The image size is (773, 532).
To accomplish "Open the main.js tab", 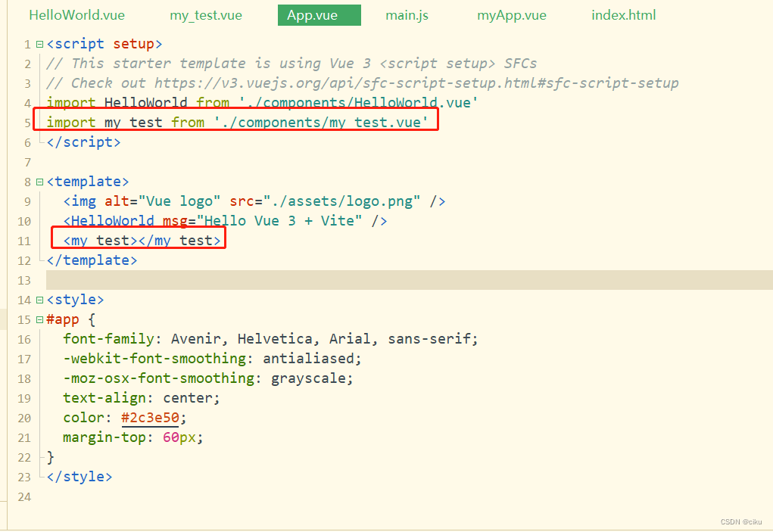I will [407, 15].
